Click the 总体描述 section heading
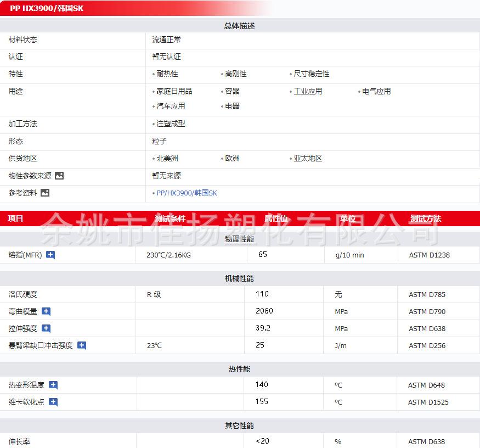 [x=239, y=26]
